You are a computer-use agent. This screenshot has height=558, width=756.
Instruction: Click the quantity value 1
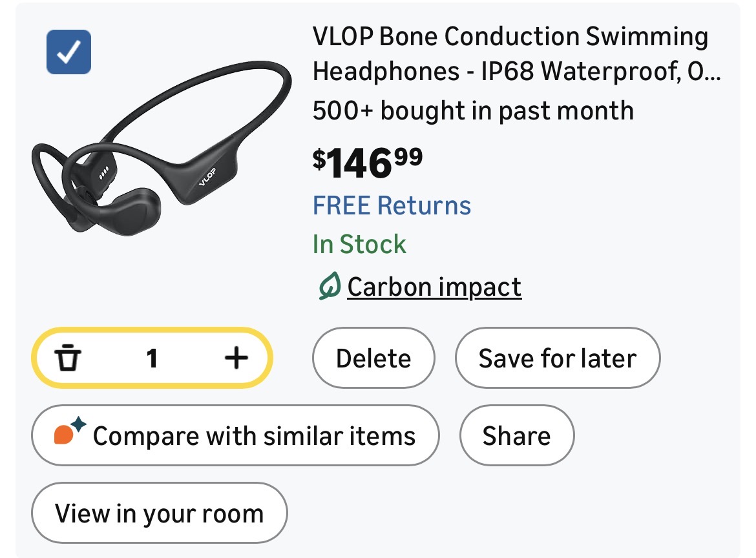pos(152,358)
